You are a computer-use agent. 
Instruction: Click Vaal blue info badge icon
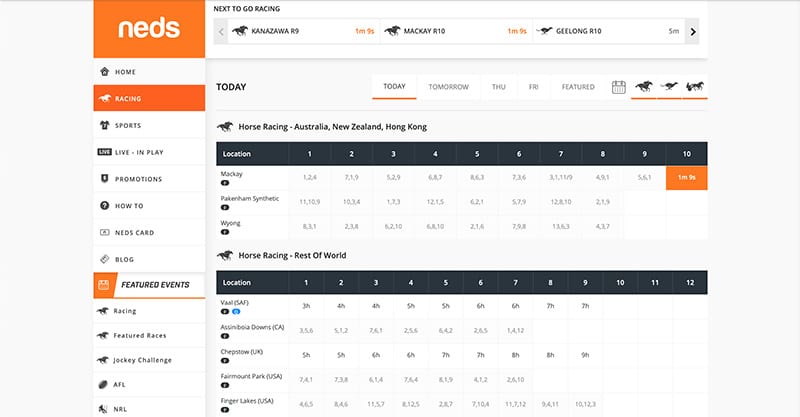236,311
